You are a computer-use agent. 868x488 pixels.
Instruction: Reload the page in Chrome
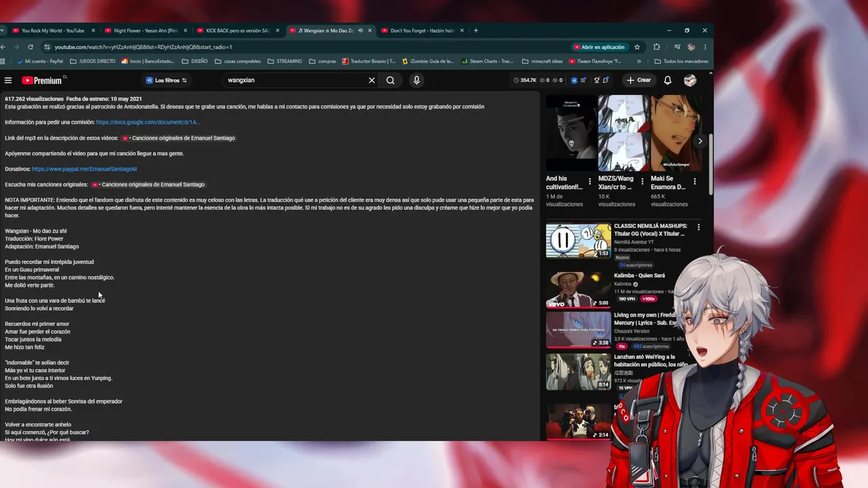(x=31, y=47)
